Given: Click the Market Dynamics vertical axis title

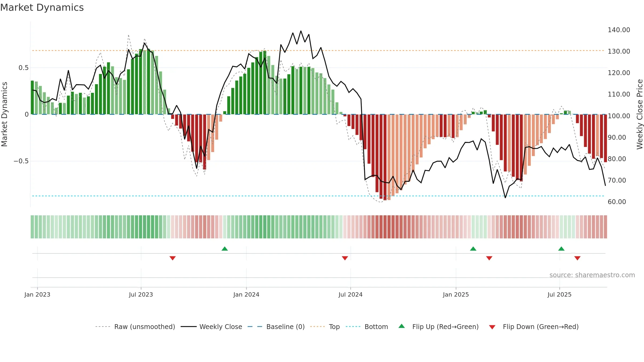Looking at the screenshot, I should click(x=4, y=114).
